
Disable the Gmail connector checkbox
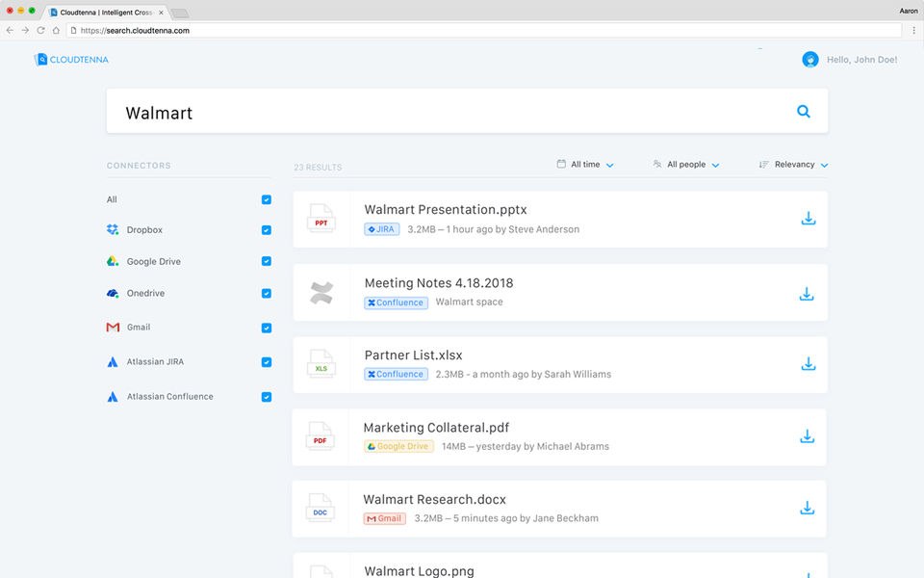[267, 328]
